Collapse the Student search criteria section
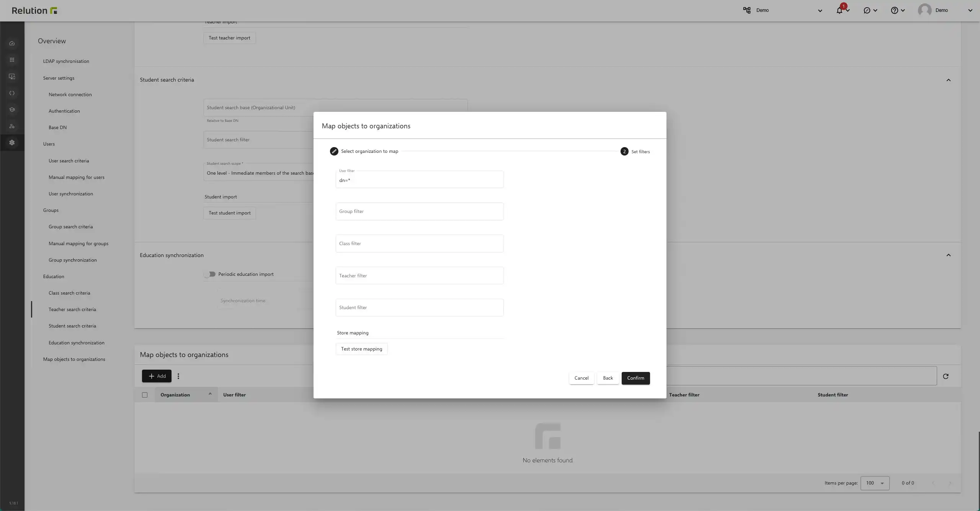The width and height of the screenshot is (980, 511). 948,80
